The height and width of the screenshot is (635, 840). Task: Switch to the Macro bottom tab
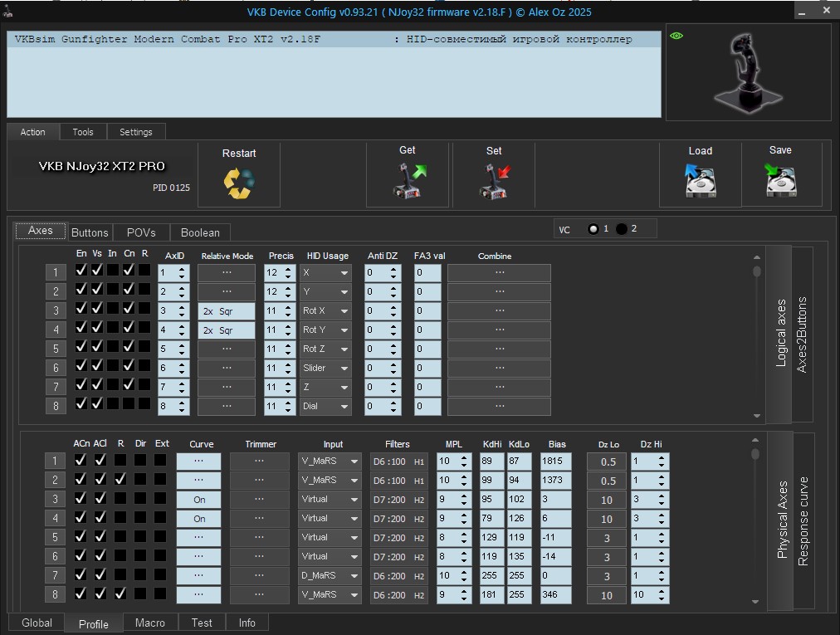(150, 623)
